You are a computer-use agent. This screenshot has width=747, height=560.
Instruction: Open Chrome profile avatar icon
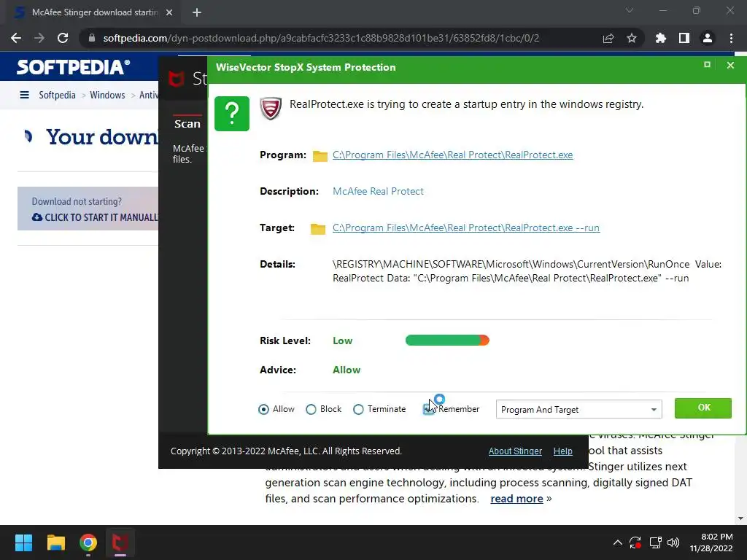[708, 38]
